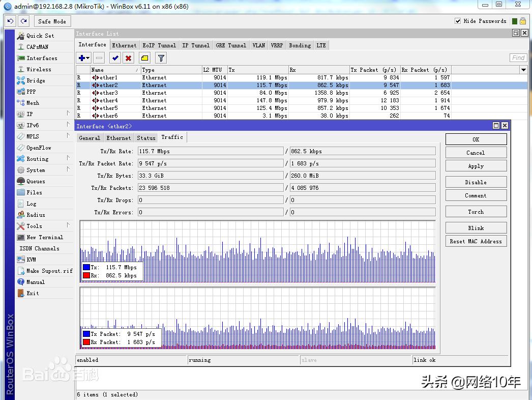Click the OK button
This screenshot has width=532, height=400.
[x=476, y=139]
